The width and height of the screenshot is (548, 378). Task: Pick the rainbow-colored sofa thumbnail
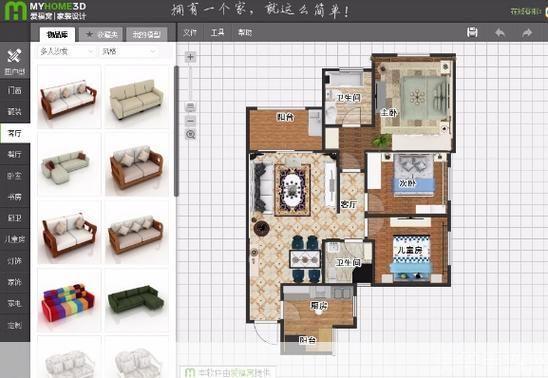click(x=68, y=300)
